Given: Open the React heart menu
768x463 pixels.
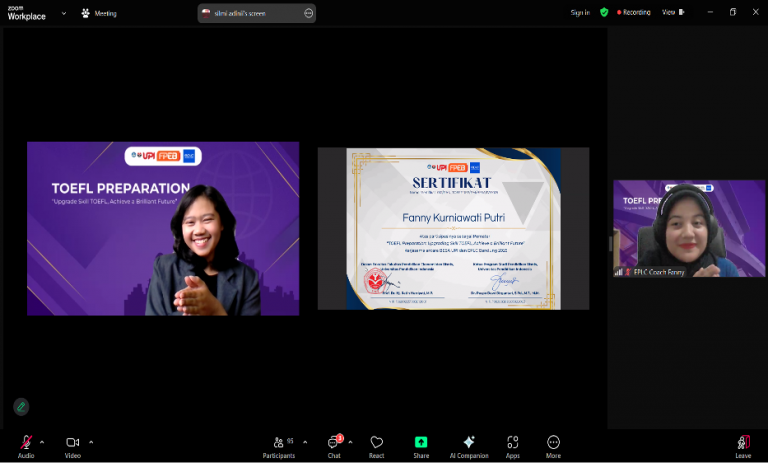Looking at the screenshot, I should [x=376, y=446].
